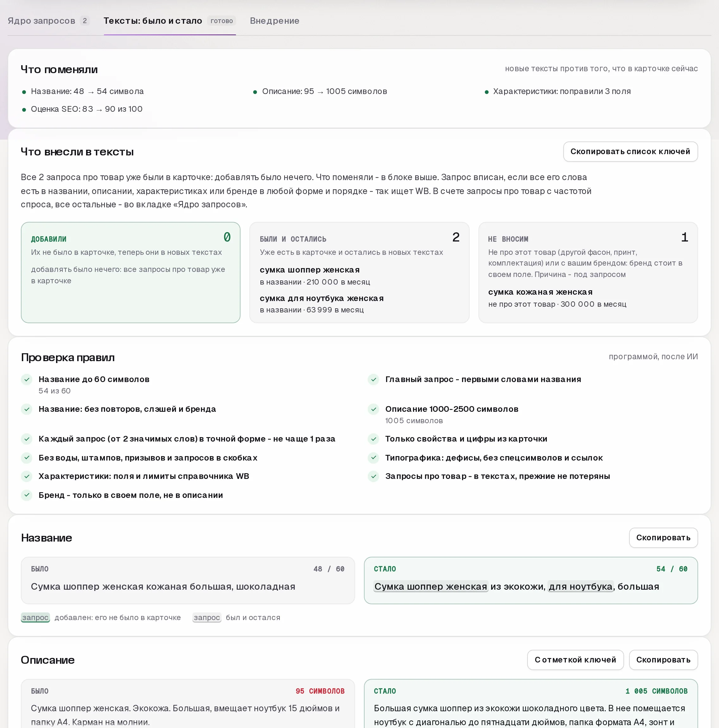This screenshot has height=728, width=719.
Task: Select the Были и остались card
Action: click(x=359, y=272)
